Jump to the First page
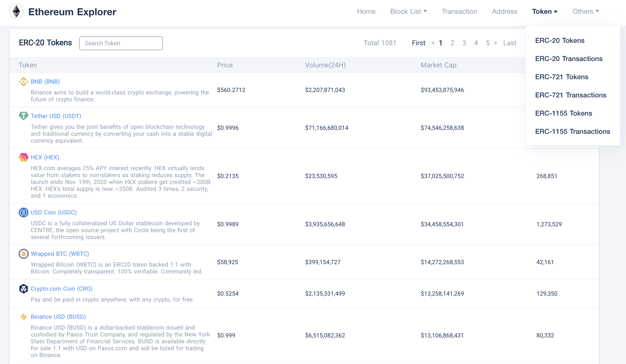 click(x=419, y=43)
